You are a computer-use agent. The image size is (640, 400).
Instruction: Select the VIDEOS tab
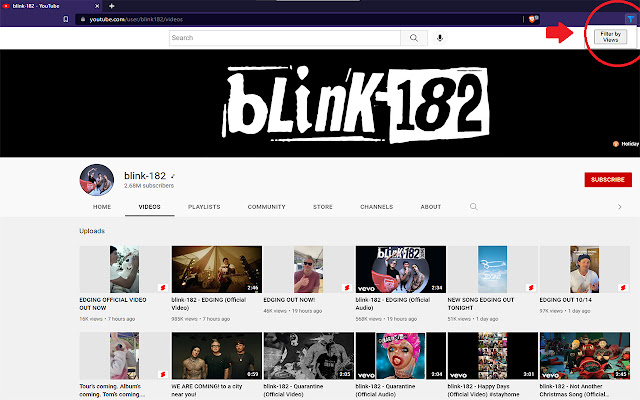[149, 207]
